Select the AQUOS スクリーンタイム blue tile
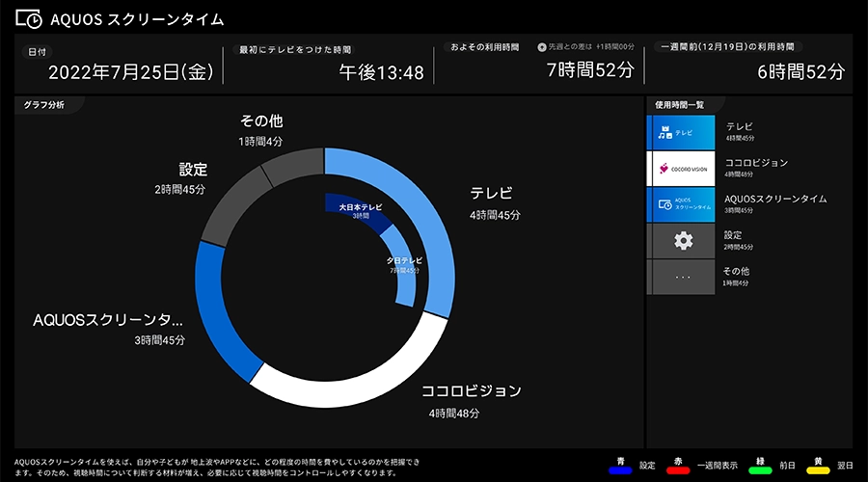The height and width of the screenshot is (482, 868). [681, 204]
